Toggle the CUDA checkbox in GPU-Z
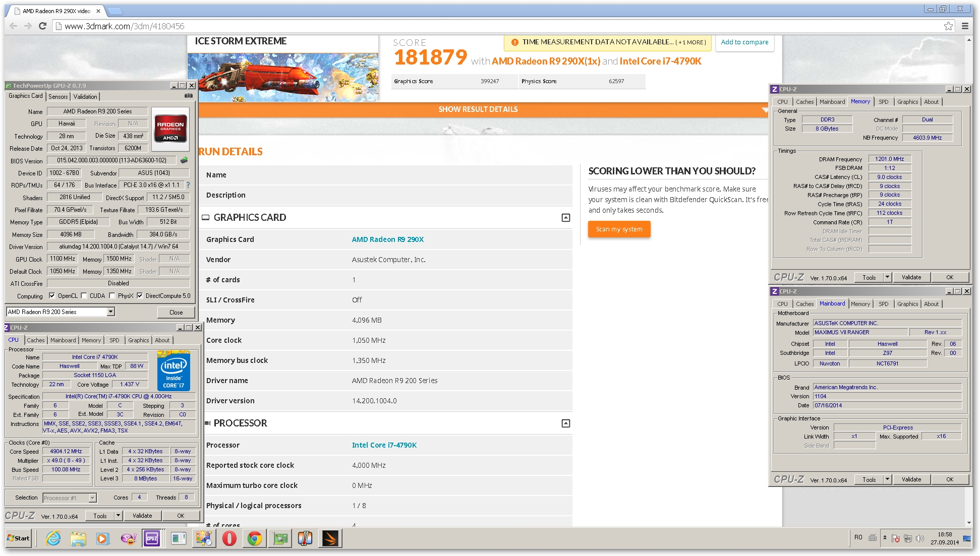 pyautogui.click(x=84, y=296)
